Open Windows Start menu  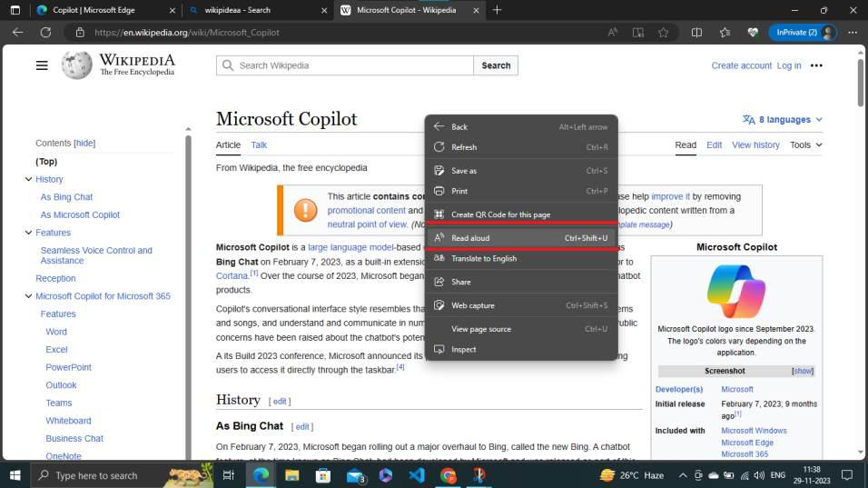15,475
